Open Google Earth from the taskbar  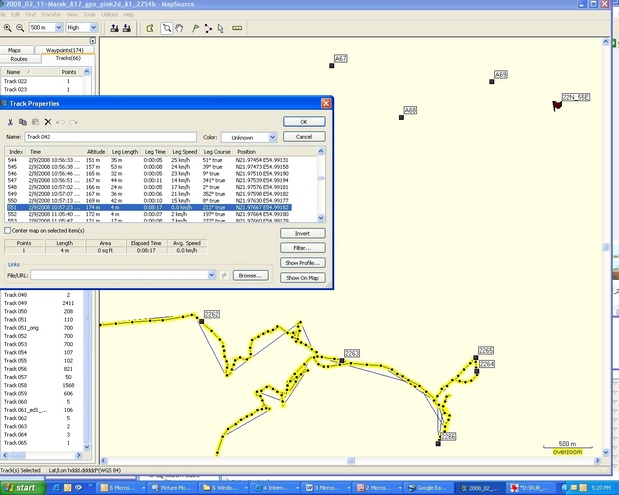click(430, 488)
